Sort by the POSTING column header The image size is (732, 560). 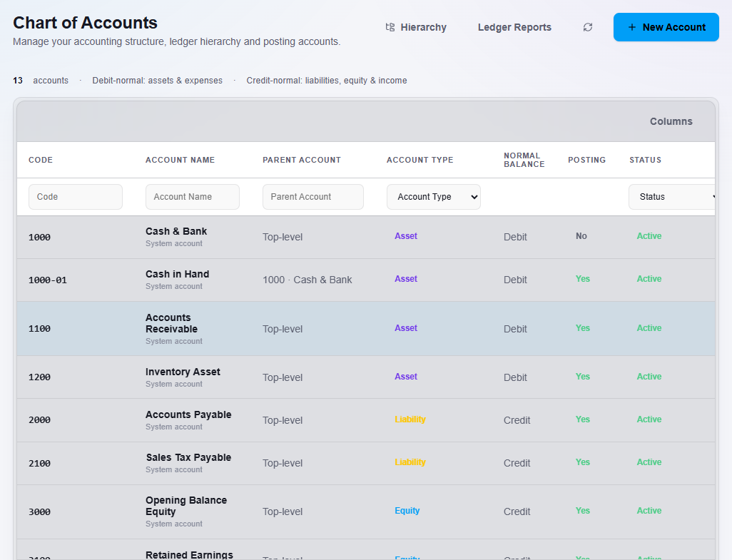(587, 160)
